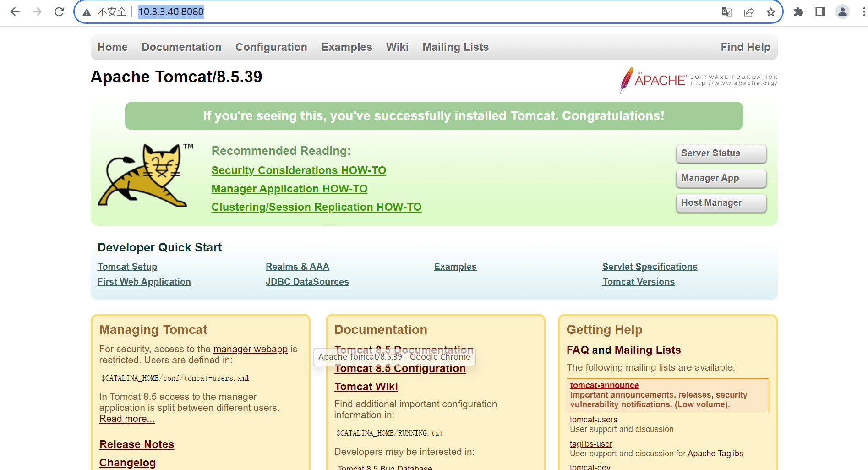The height and width of the screenshot is (470, 868).
Task: Open the Configuration nav menu item
Action: (271, 47)
